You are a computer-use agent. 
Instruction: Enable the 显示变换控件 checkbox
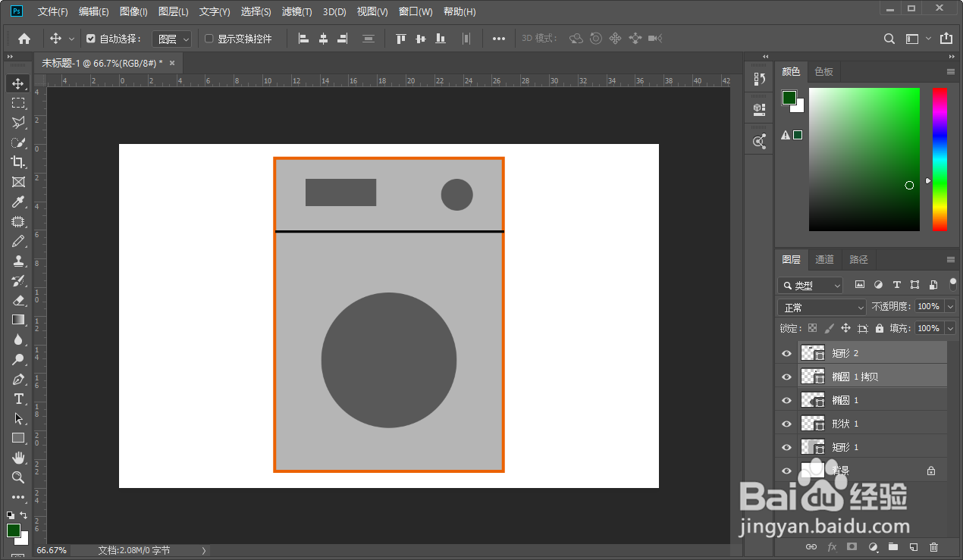coord(209,39)
